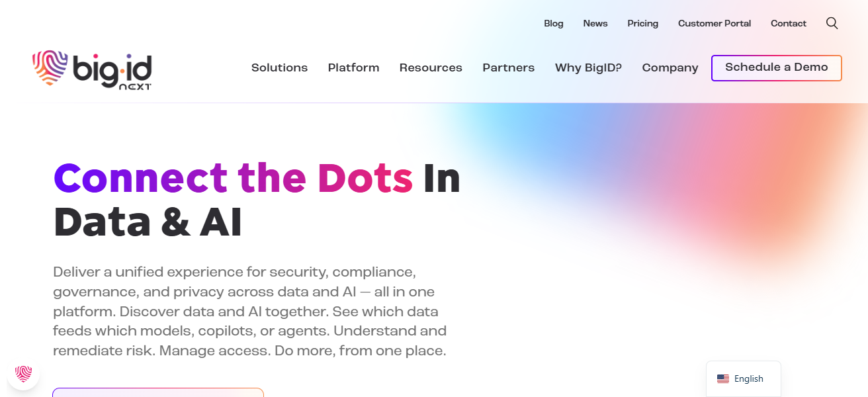
Task: Open the Why BigID? menu item
Action: pos(588,67)
